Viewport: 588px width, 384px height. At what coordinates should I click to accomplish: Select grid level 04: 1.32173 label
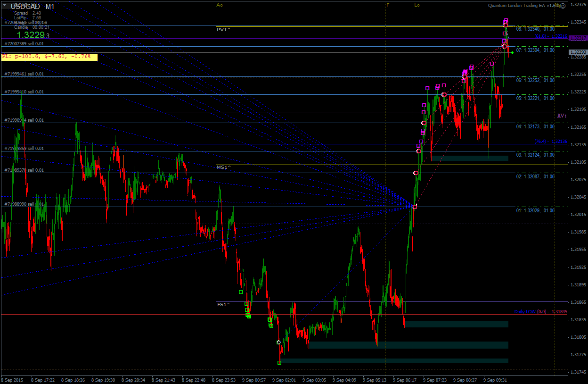pyautogui.click(x=535, y=126)
